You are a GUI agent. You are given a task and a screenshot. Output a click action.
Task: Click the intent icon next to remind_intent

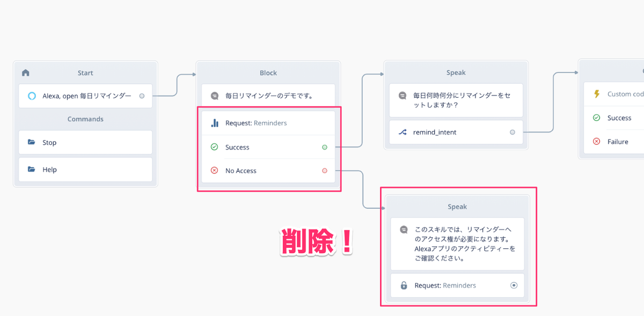[x=401, y=132]
